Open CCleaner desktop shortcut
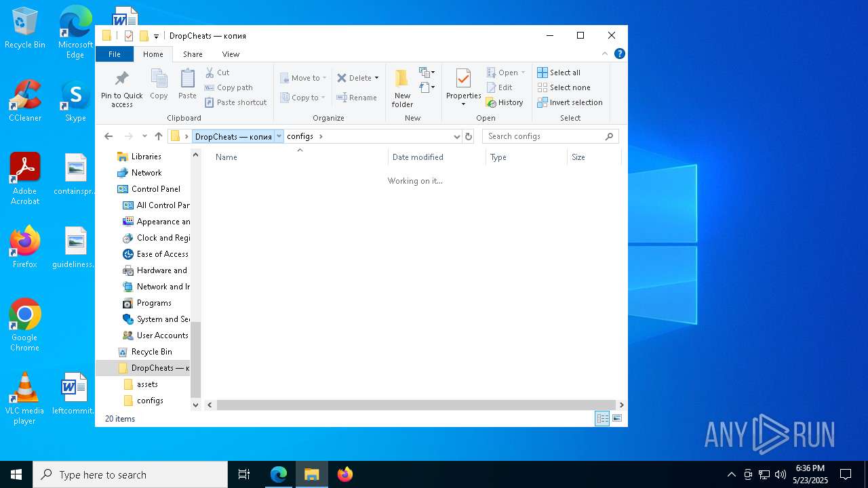This screenshot has width=868, height=488. pos(25,102)
